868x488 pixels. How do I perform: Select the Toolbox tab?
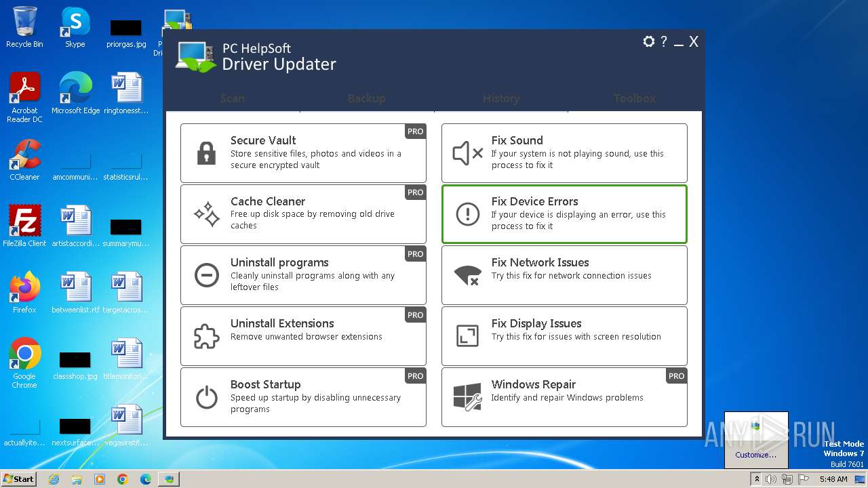[x=635, y=98]
